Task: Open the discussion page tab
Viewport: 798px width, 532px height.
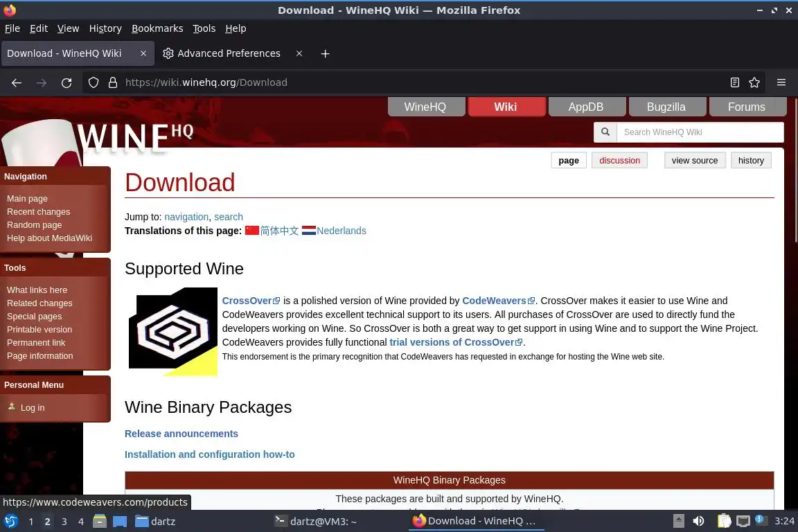Action: [x=619, y=161]
